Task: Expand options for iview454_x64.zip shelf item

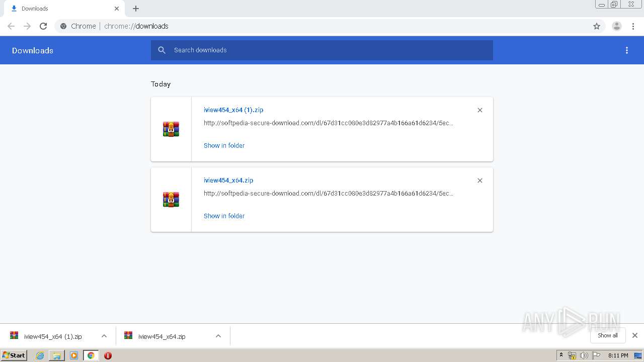Action: [218, 336]
